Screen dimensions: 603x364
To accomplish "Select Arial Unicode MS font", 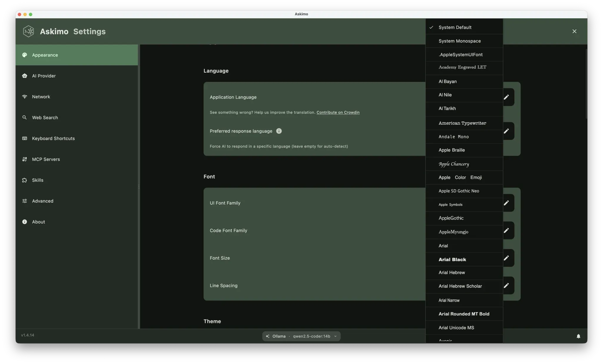I will click(464, 328).
